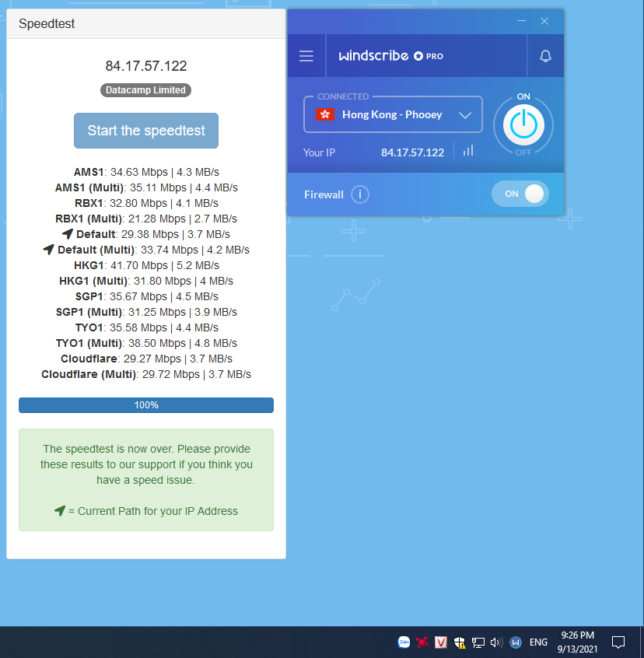Click the signal strength bars icon
The width and height of the screenshot is (644, 658).
click(x=468, y=151)
